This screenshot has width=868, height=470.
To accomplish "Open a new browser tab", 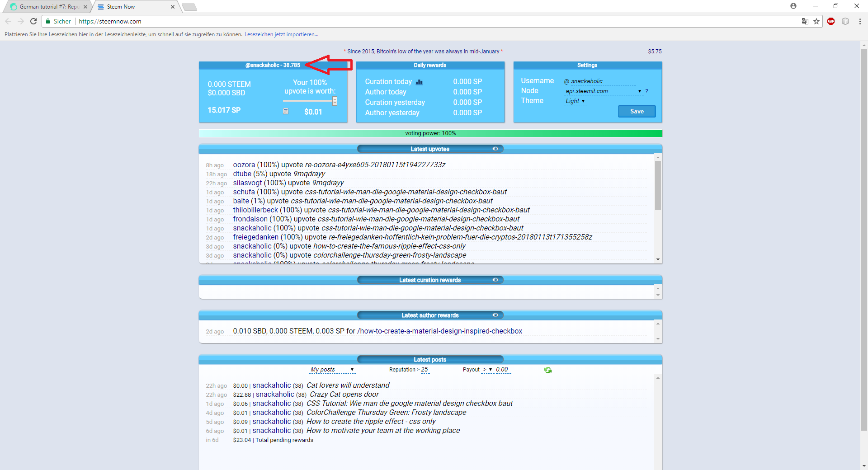I will (x=189, y=7).
